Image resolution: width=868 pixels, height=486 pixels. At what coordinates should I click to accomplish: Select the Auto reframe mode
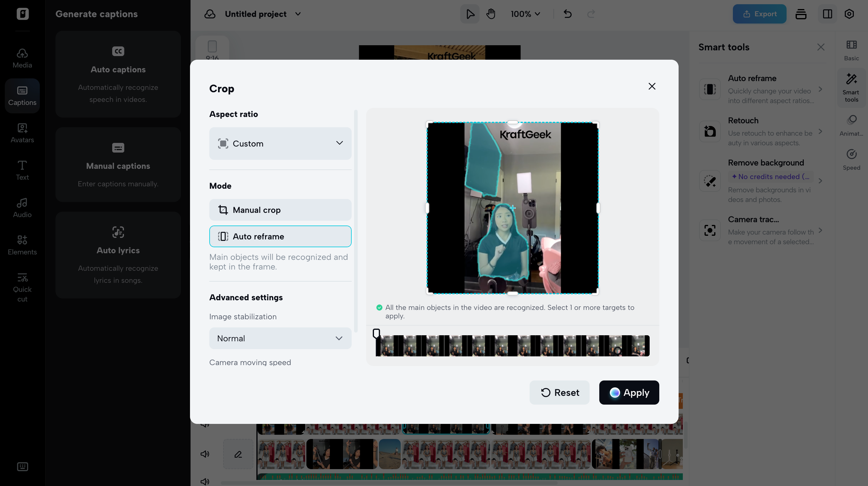click(x=280, y=236)
